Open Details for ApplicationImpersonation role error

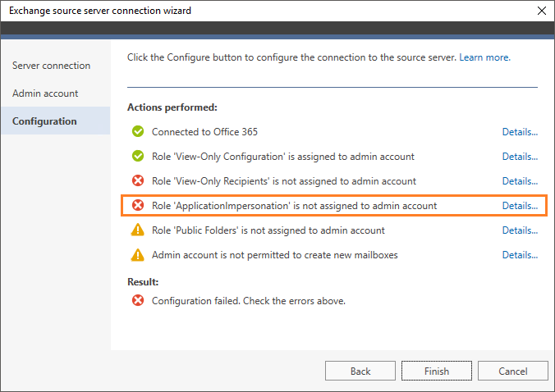[x=520, y=206]
